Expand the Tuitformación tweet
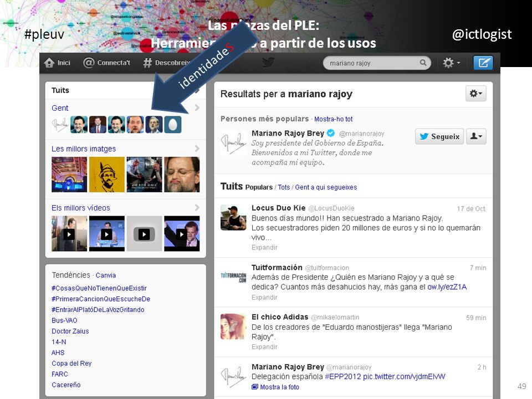This screenshot has width=532, height=399. [264, 297]
